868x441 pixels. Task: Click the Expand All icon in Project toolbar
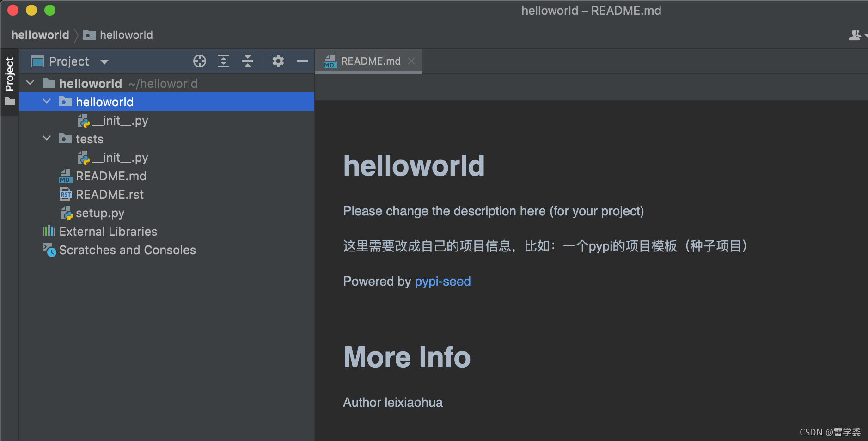224,61
